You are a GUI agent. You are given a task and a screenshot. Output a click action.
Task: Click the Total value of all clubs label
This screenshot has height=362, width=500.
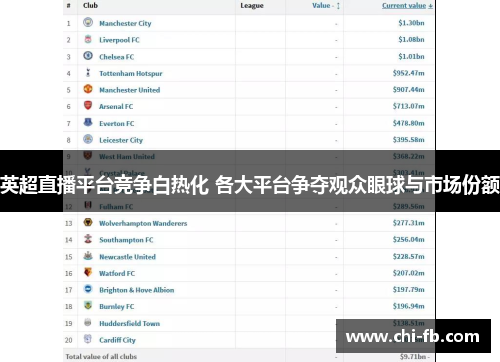(101, 357)
